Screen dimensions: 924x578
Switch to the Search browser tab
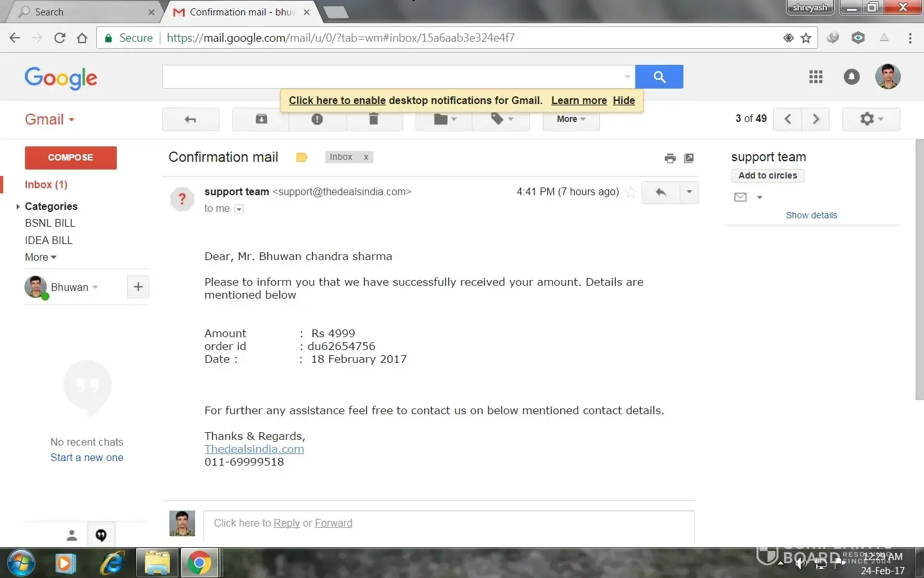83,12
